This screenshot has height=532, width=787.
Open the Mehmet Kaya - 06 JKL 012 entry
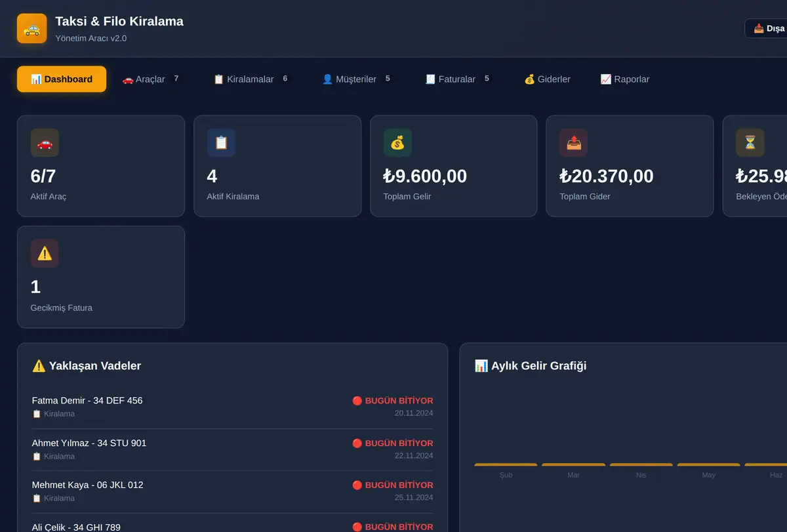232,491
